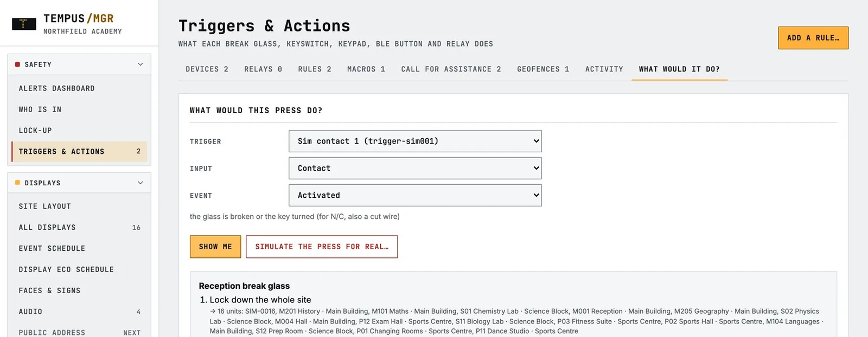Click the 'Lock down the whole site' step

coord(260,300)
